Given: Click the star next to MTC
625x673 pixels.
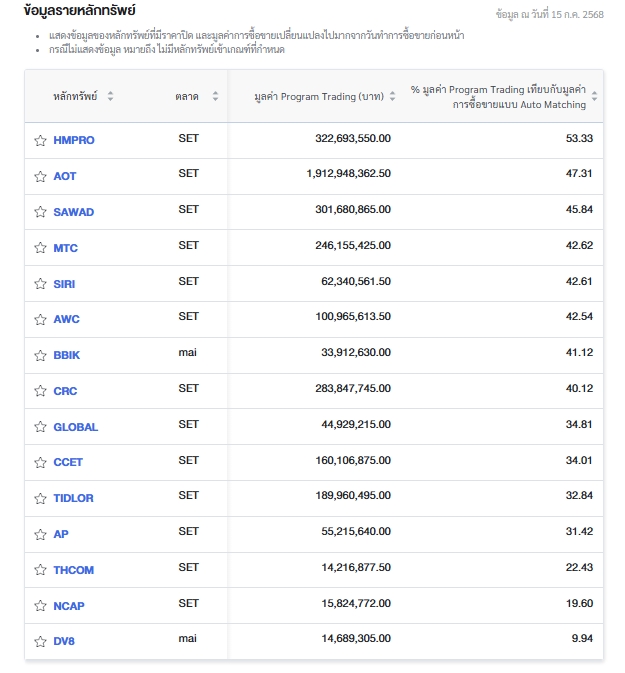Looking at the screenshot, I should [40, 248].
